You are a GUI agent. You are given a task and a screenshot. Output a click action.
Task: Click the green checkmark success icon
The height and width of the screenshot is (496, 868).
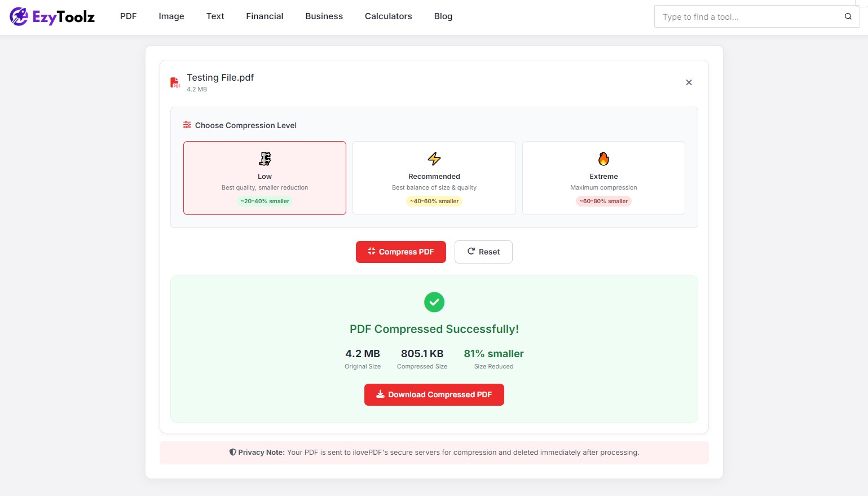point(434,302)
